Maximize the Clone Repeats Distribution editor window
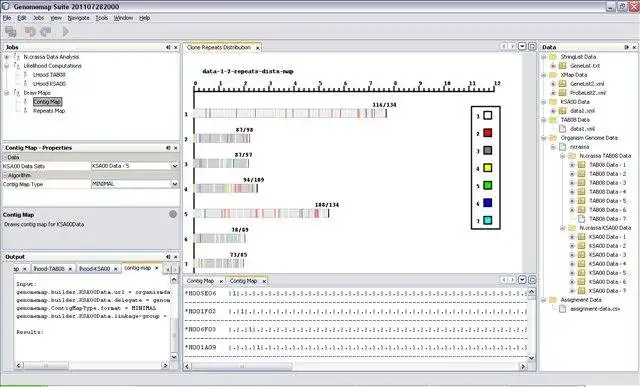The height and width of the screenshot is (387, 640). click(x=532, y=47)
